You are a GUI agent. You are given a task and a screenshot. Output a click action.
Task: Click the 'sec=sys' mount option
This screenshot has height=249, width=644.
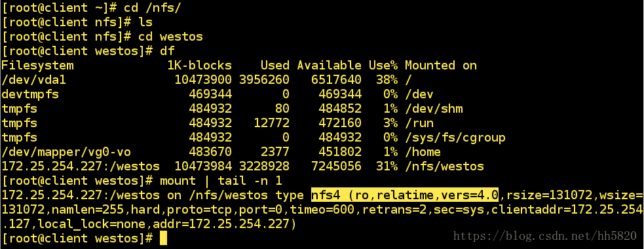(459, 210)
